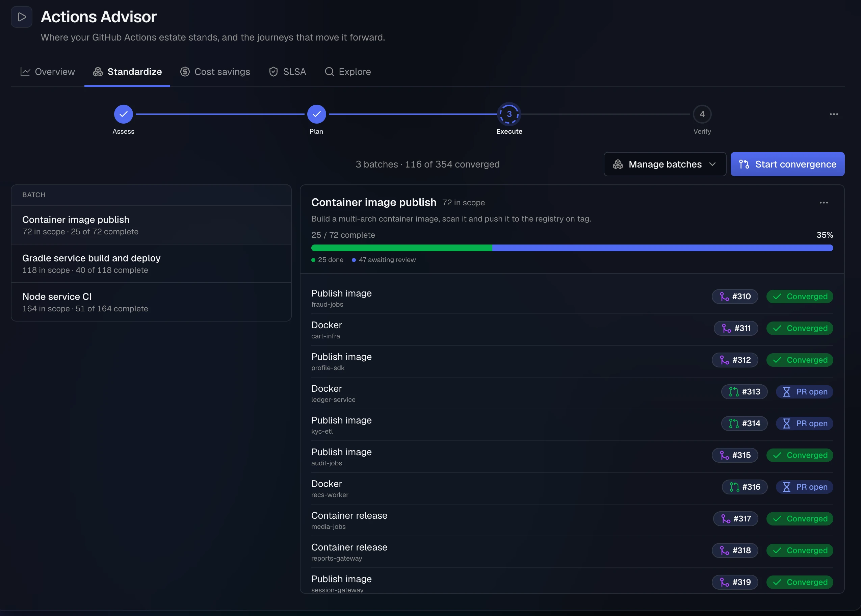Click the PR open badge for recs-worker

point(805,487)
